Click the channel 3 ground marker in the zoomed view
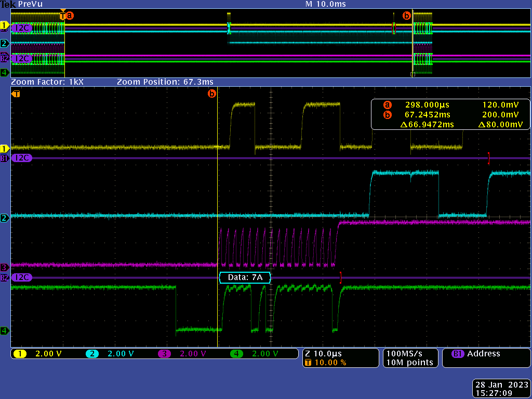 tap(5, 268)
